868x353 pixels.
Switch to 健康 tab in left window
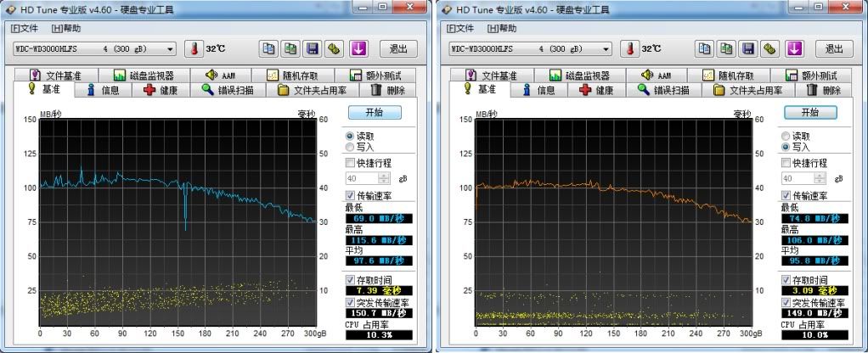point(161,90)
